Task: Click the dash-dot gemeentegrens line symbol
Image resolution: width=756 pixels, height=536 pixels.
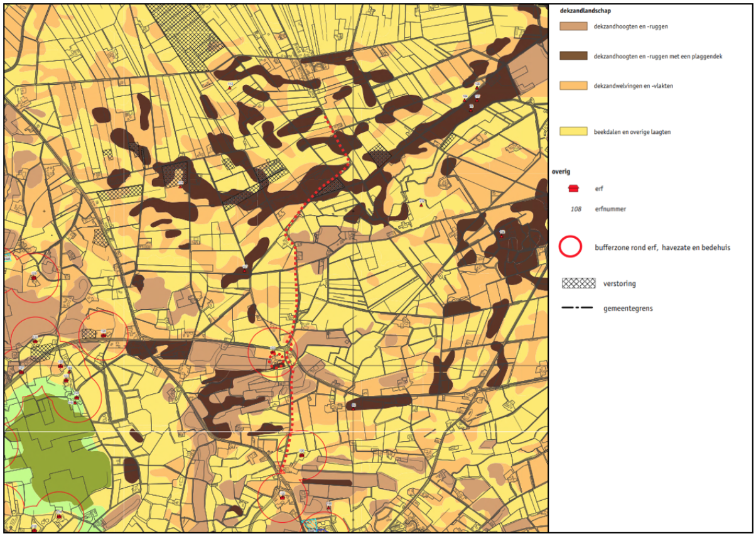Action: coord(578,308)
